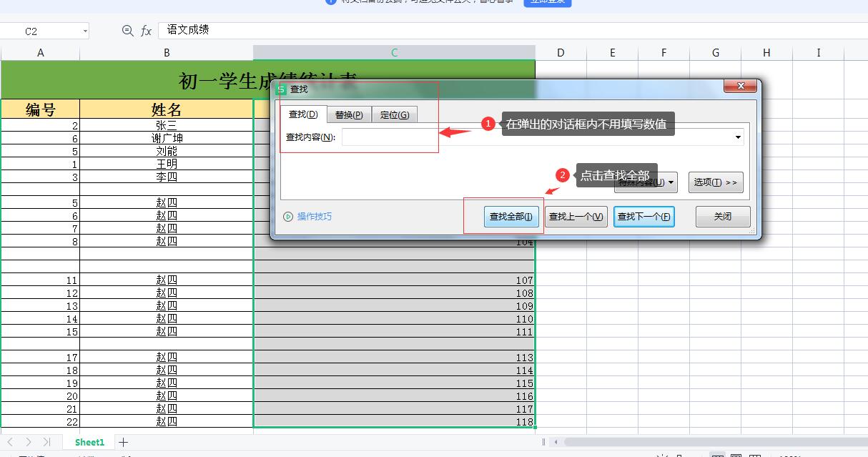
Task: Click 查找全部 button
Action: tap(511, 217)
